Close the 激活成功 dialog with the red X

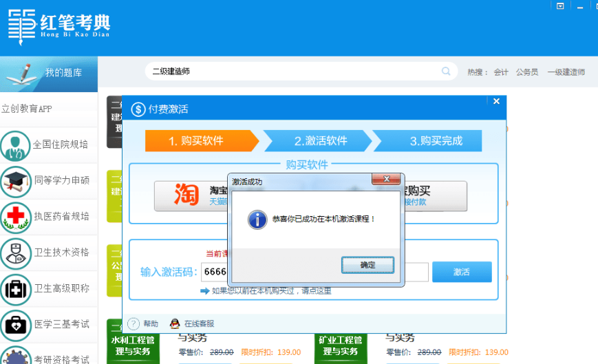386,179
